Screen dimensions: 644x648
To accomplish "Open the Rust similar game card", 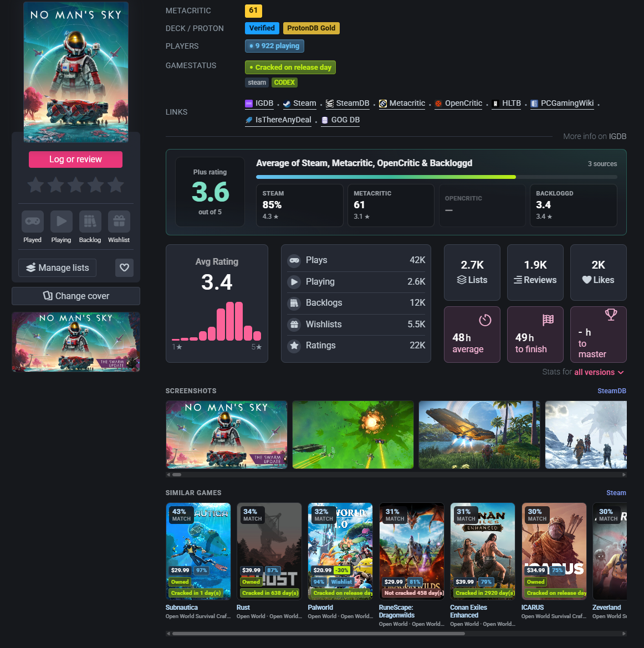I will (269, 551).
